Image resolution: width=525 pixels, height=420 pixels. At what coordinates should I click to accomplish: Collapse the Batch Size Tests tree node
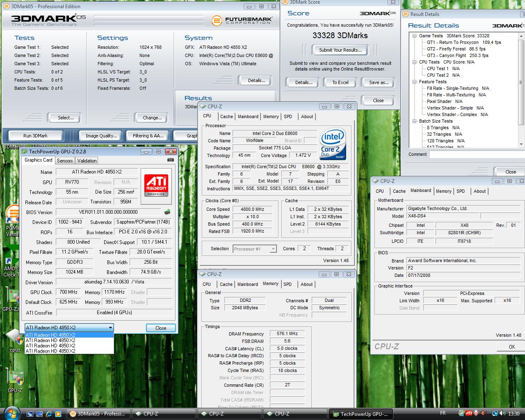415,121
